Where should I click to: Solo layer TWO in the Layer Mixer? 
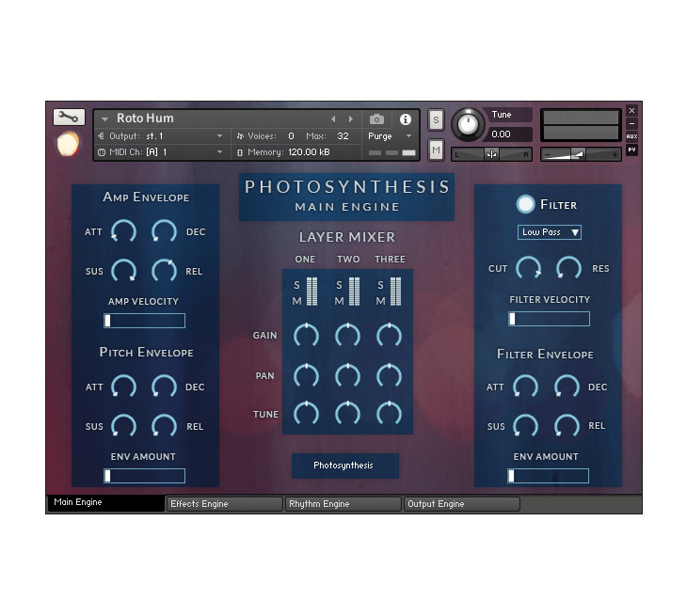tap(339, 286)
